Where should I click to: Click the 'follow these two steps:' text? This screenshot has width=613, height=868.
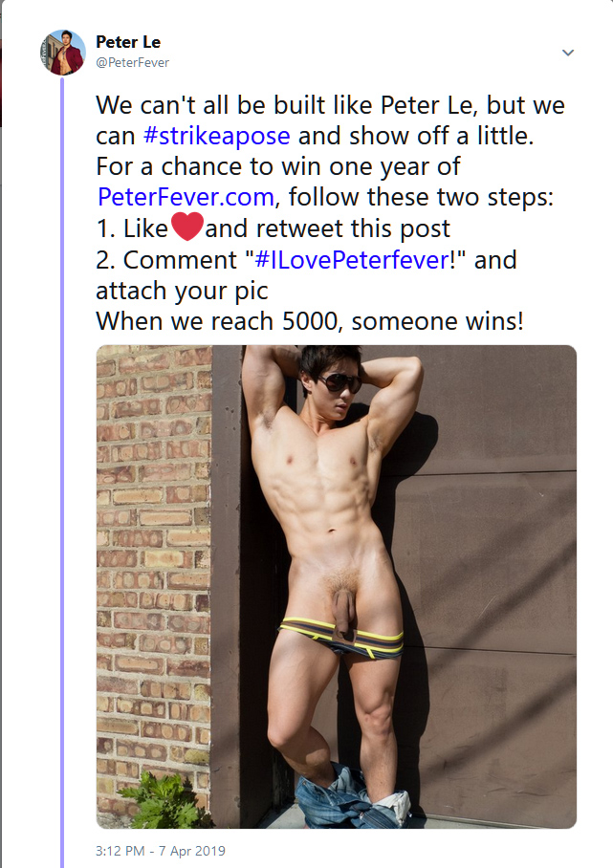click(x=421, y=197)
